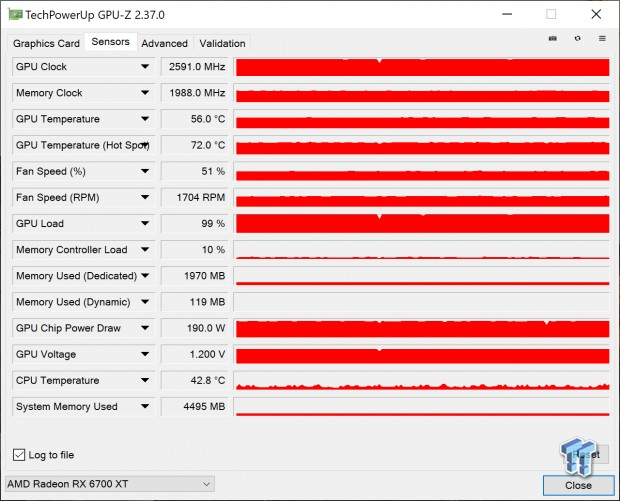Open the Fan Speed (RPM) dropdown
Viewport: 620px width, 501px height.
click(x=145, y=197)
